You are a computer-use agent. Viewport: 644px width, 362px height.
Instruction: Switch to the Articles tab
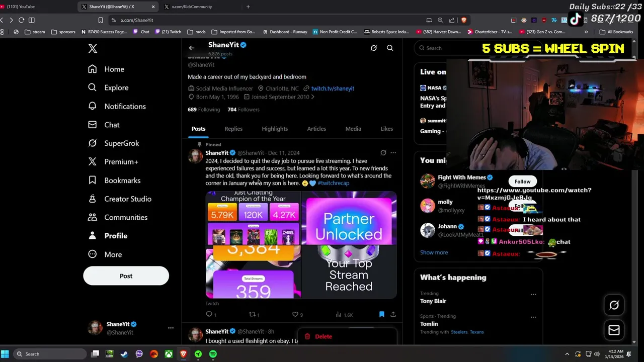316,129
